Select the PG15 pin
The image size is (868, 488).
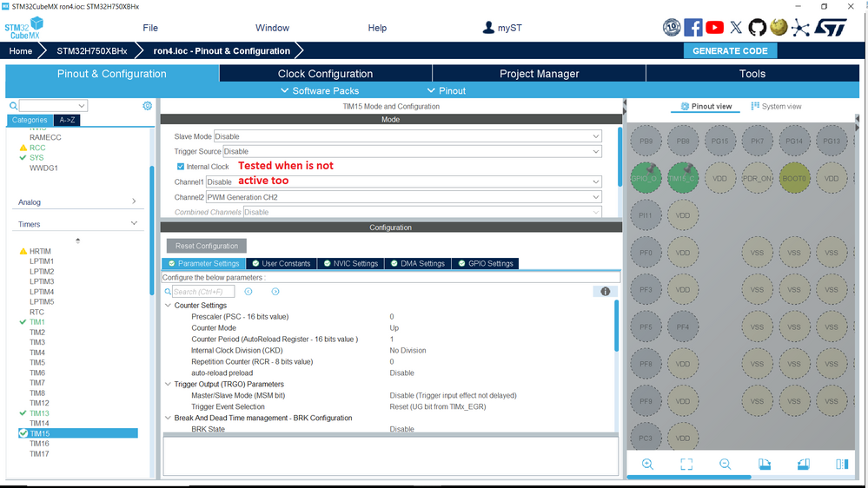point(719,141)
